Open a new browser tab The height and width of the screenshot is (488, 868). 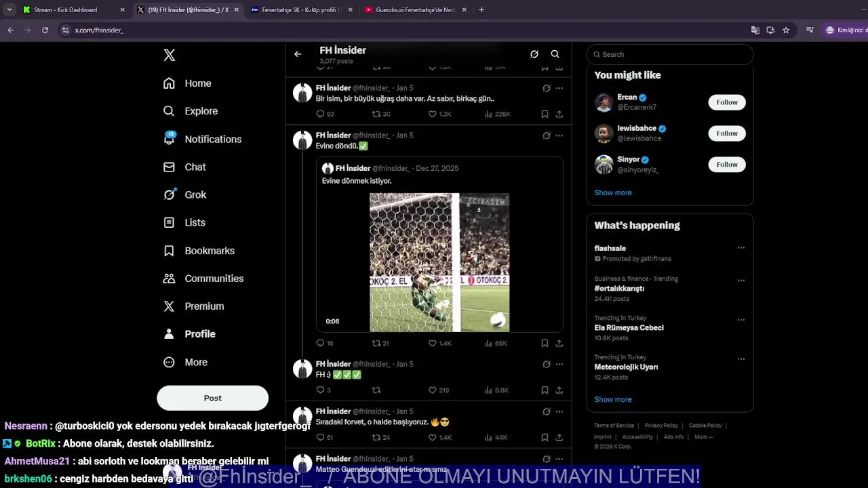(481, 9)
